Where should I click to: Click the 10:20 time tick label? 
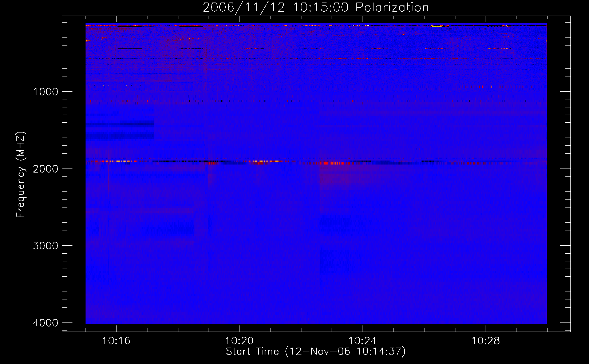click(240, 341)
